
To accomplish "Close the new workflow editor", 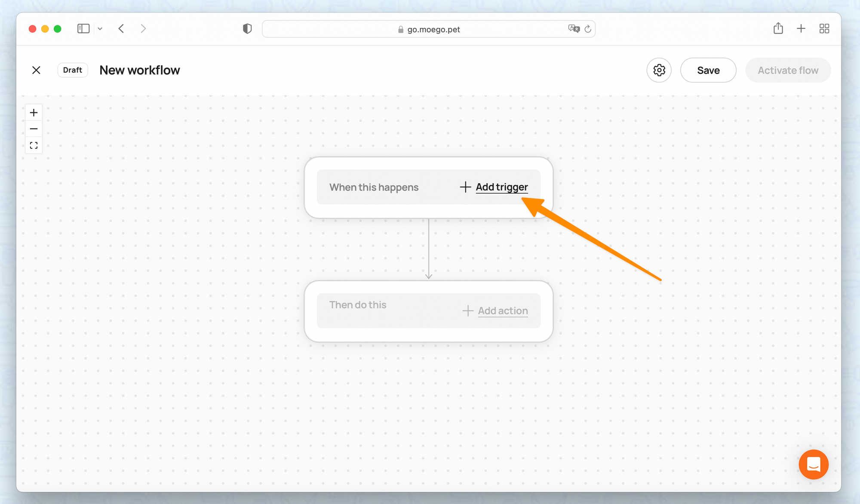I will 36,70.
